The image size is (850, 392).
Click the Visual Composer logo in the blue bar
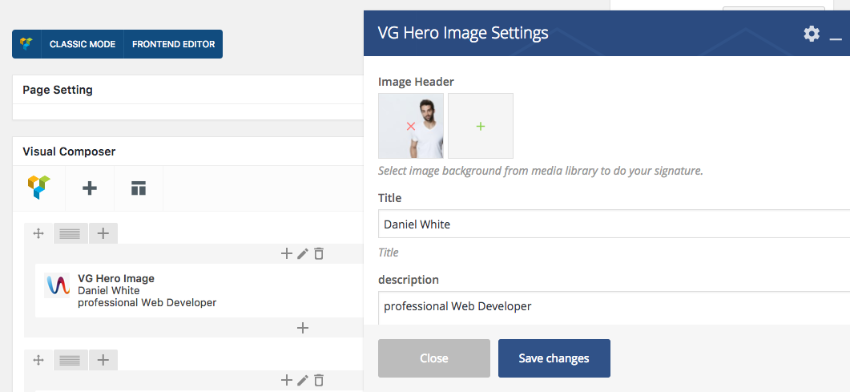(x=26, y=44)
